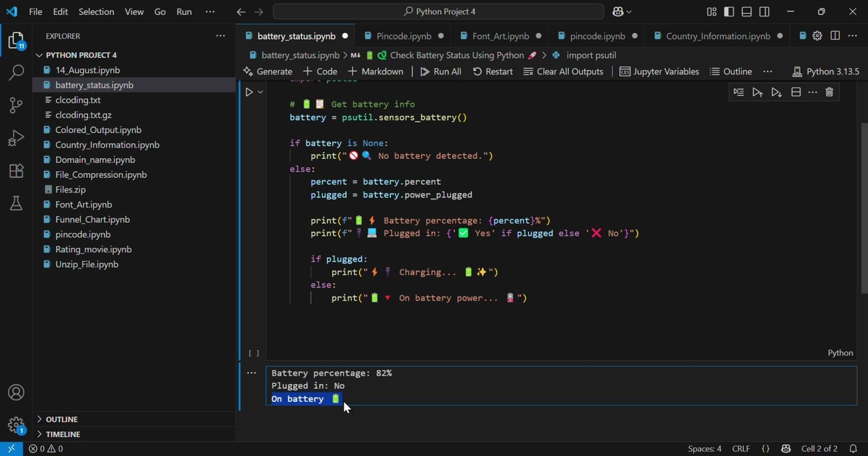
Task: Open the Source Control view
Action: coord(16,105)
